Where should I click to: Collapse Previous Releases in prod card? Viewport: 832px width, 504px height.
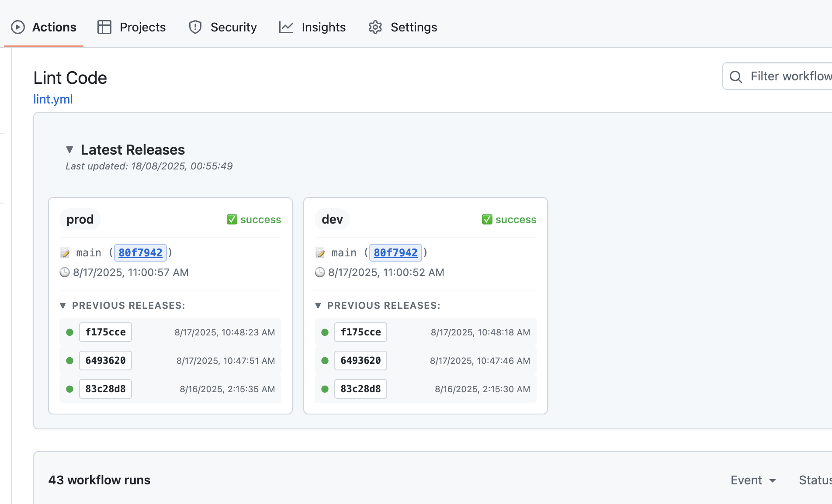63,305
